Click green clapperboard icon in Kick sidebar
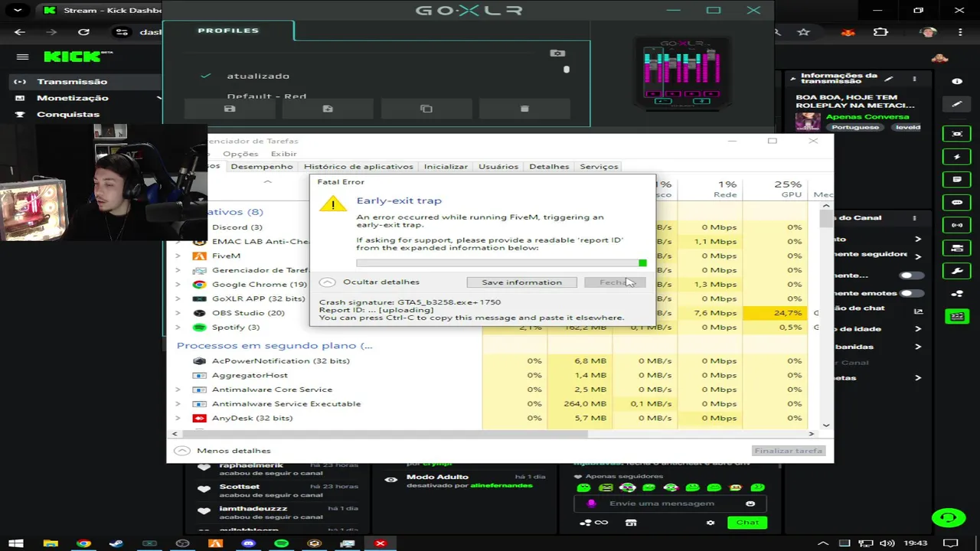The width and height of the screenshot is (980, 551). (957, 316)
